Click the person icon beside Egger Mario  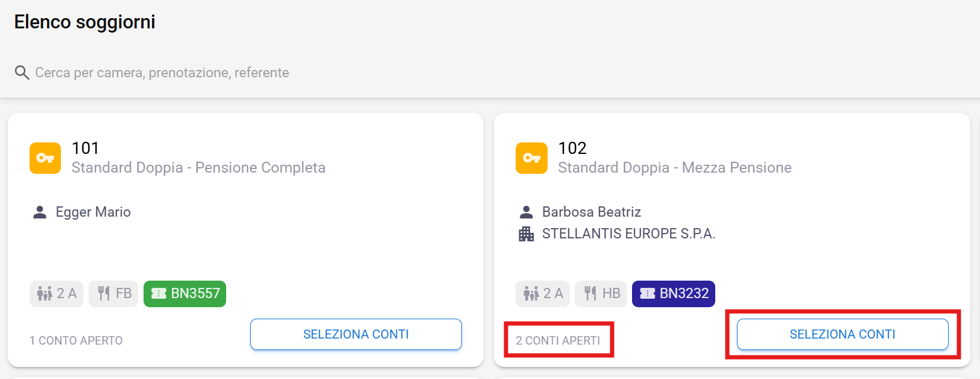(40, 212)
